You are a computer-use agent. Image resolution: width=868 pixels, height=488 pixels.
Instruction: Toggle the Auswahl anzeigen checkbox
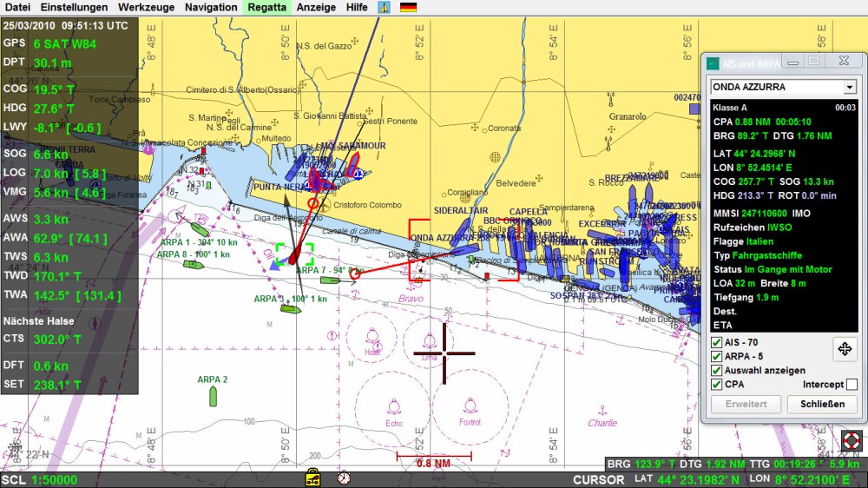716,370
